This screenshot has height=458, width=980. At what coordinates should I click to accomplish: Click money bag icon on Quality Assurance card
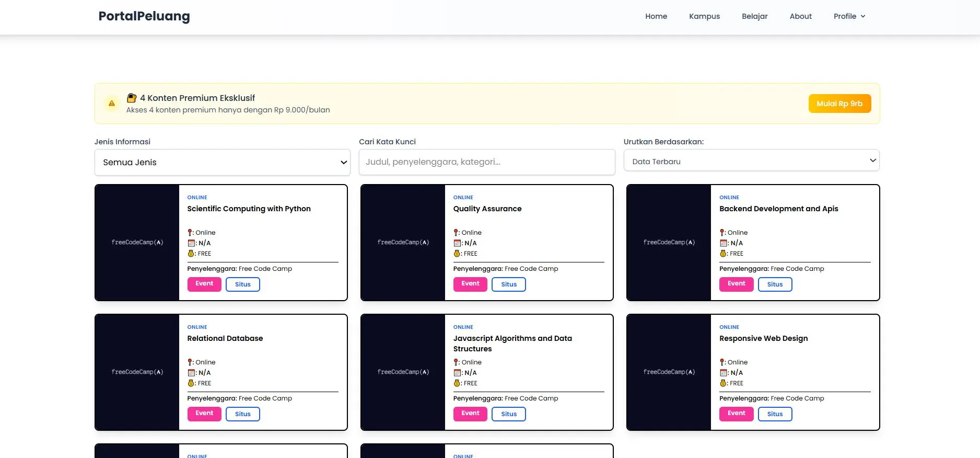point(457,254)
